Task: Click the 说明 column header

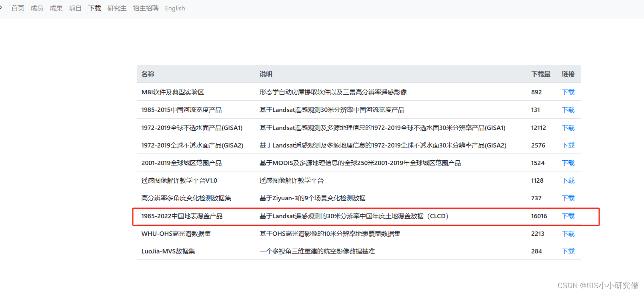Action: pyautogui.click(x=266, y=74)
